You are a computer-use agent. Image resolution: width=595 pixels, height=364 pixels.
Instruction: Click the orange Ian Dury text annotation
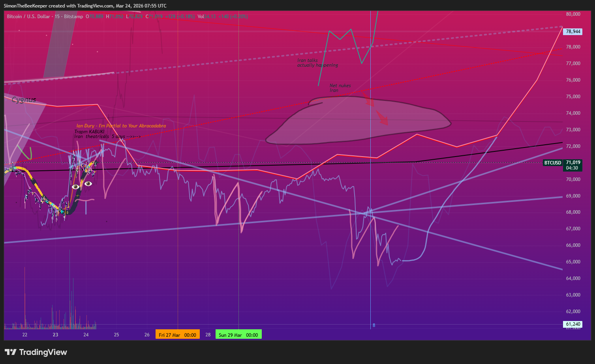click(x=121, y=126)
